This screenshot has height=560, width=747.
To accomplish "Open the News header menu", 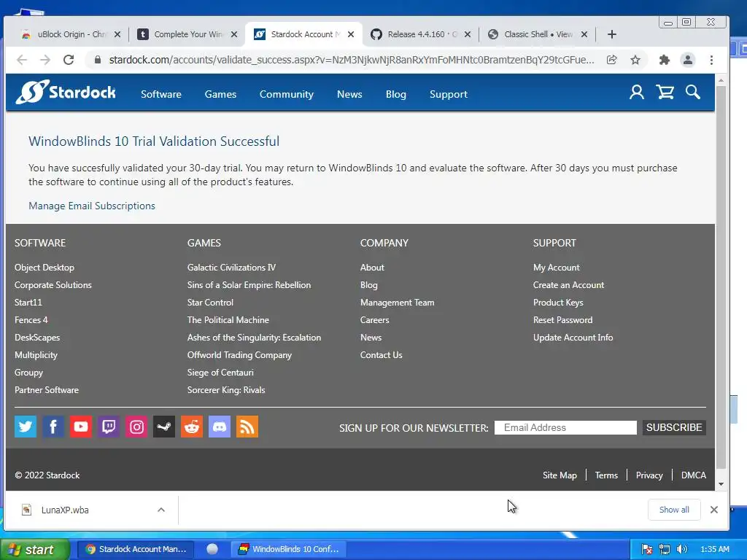I will [x=349, y=94].
